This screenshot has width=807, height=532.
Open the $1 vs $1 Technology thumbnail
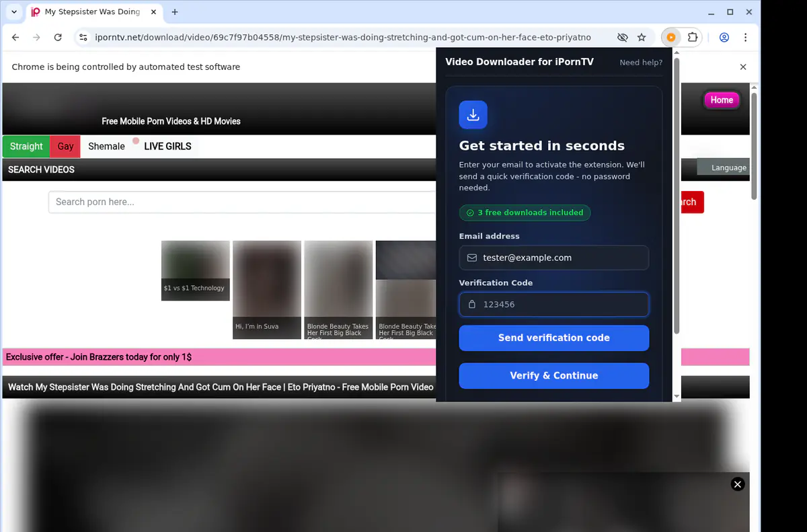point(196,270)
